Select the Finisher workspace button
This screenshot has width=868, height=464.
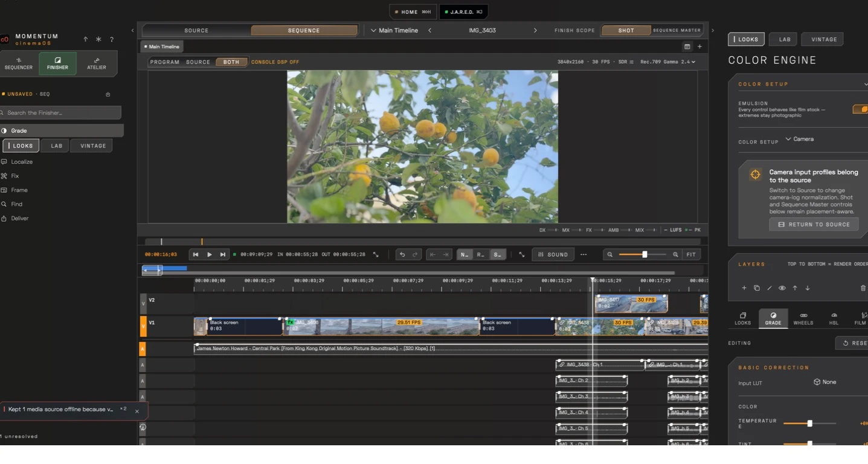tap(58, 63)
